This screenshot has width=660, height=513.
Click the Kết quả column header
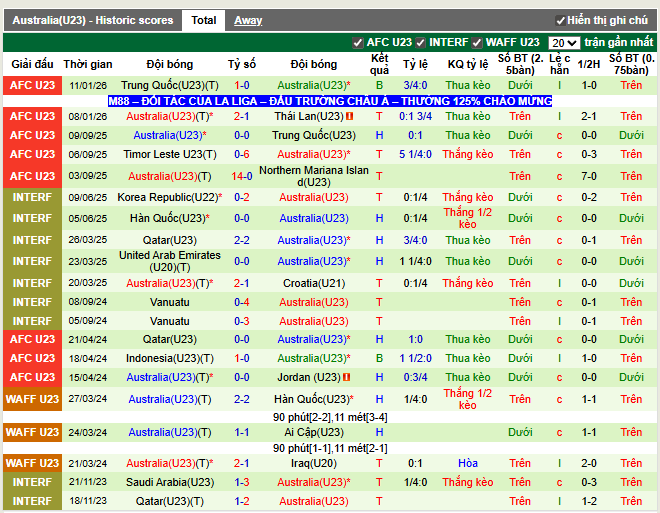click(x=379, y=64)
